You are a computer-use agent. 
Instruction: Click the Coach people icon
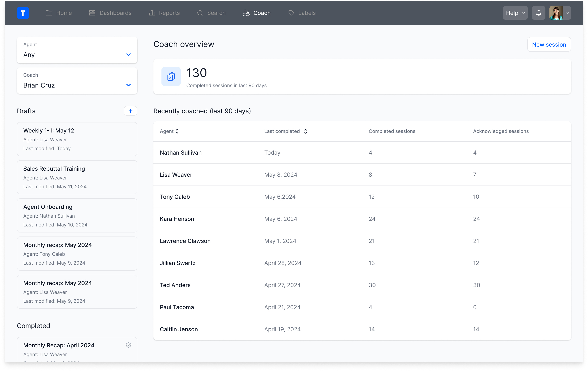click(246, 13)
